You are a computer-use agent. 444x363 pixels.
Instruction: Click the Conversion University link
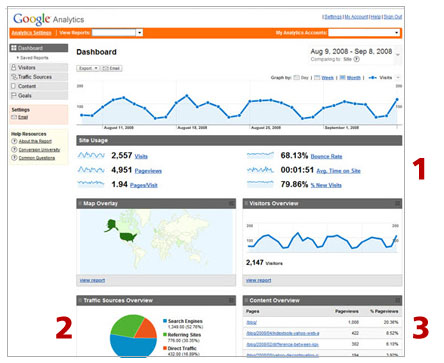coord(39,149)
